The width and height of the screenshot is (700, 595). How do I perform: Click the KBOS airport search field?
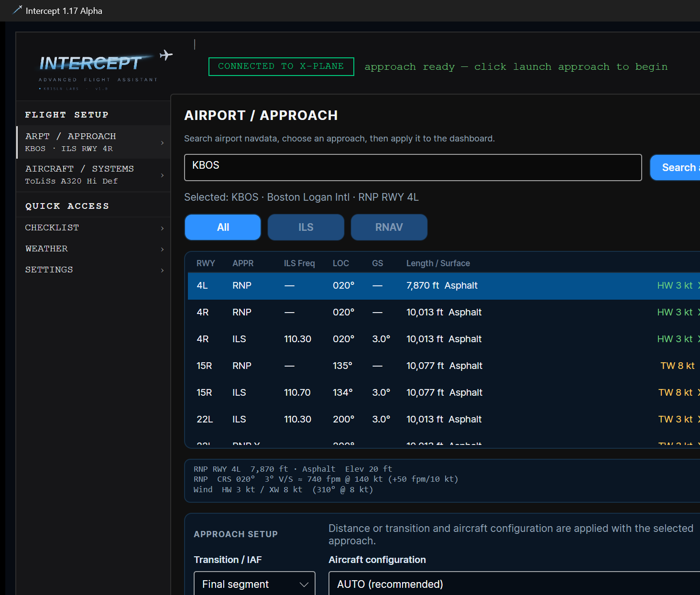pos(413,167)
